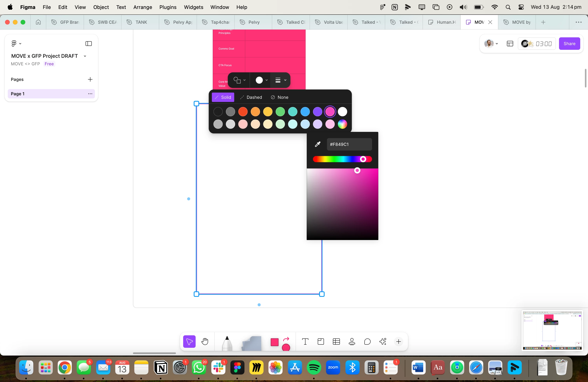Pick the white color swatch
588x382 pixels.
(x=342, y=112)
